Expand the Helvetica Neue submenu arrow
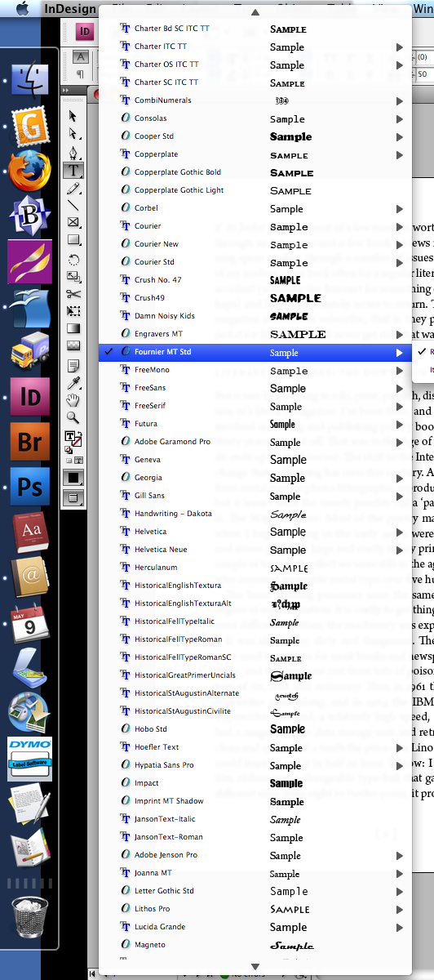Viewport: 434px width, 980px height. coord(400,550)
